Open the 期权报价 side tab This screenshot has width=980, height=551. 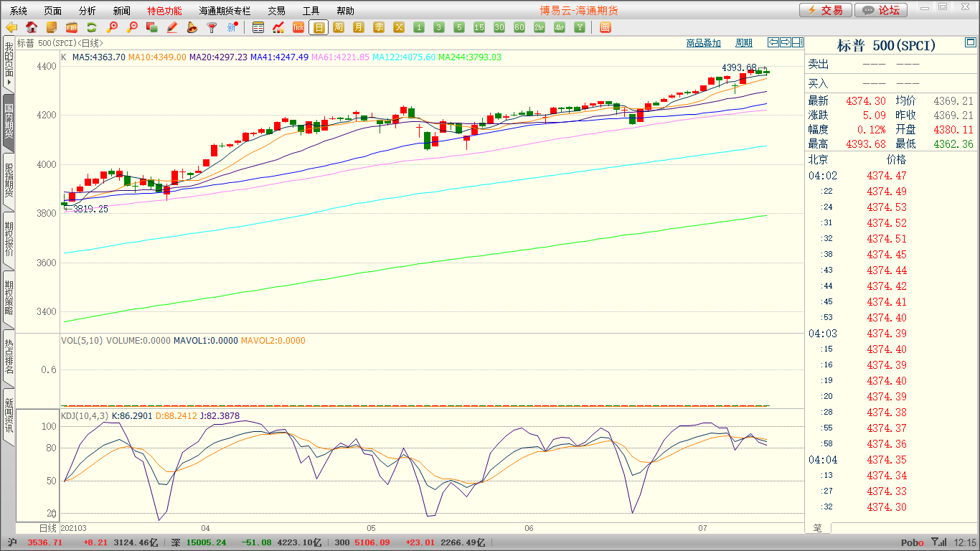[x=9, y=239]
